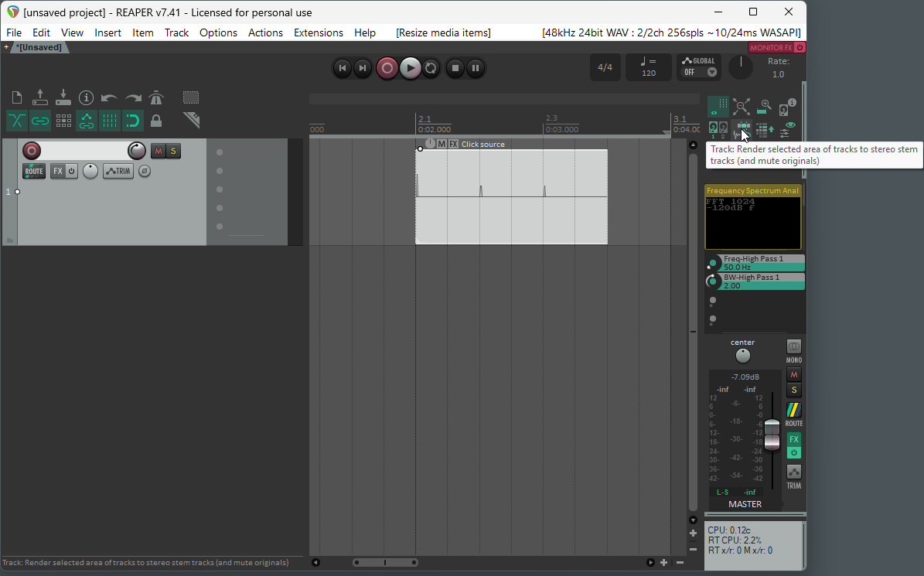Open the Extensions menu
The width and height of the screenshot is (924, 576).
click(318, 32)
